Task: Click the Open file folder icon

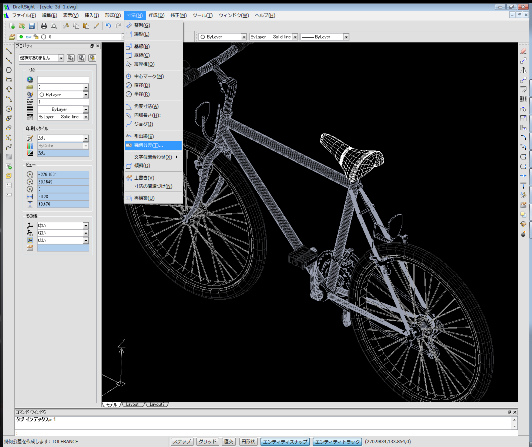Action: tap(22, 26)
